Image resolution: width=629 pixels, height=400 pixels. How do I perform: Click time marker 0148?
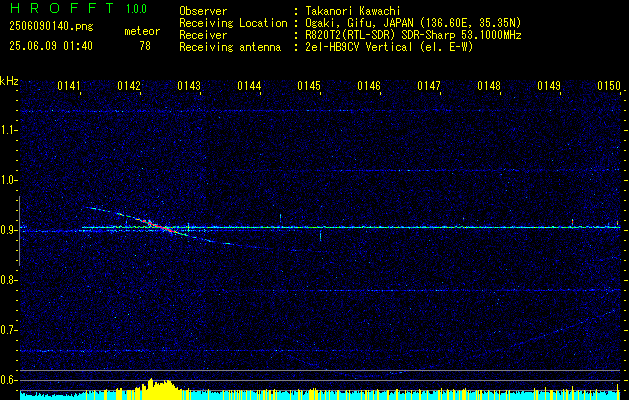click(x=489, y=86)
